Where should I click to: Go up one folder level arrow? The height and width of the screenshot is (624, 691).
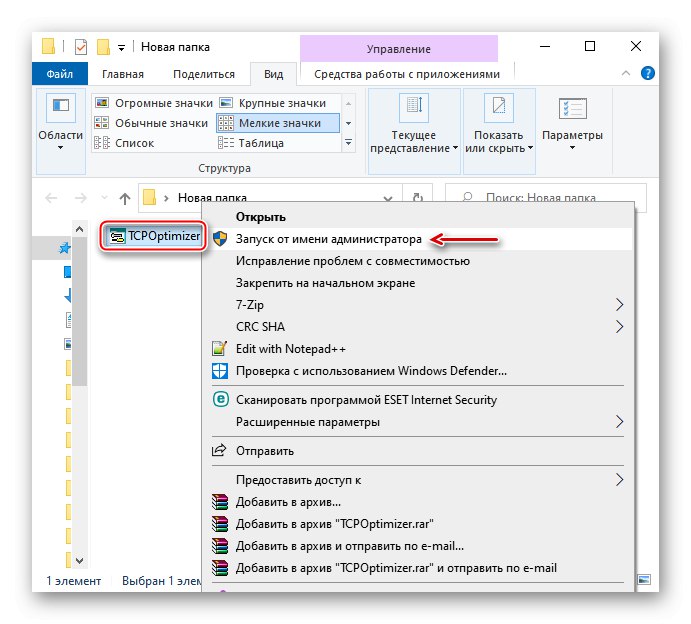tap(125, 198)
